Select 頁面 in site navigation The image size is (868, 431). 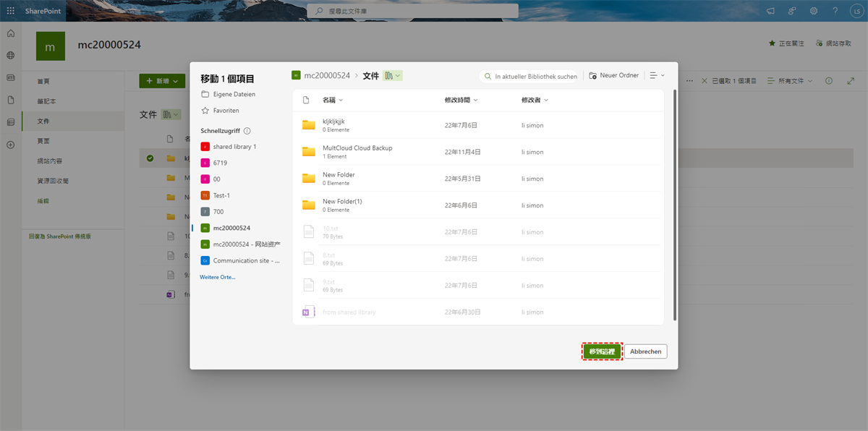(x=43, y=141)
